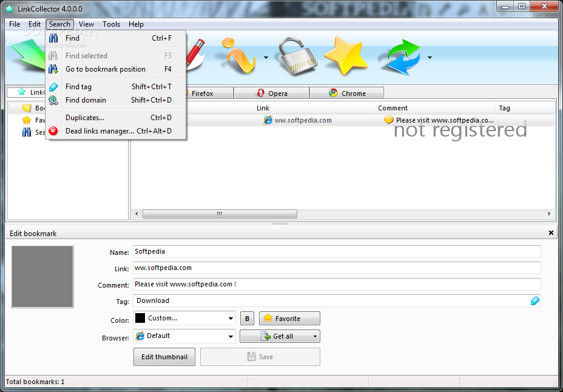563x392 pixels.
Task: Open the Color Custom... dropdown
Action: pyautogui.click(x=184, y=318)
